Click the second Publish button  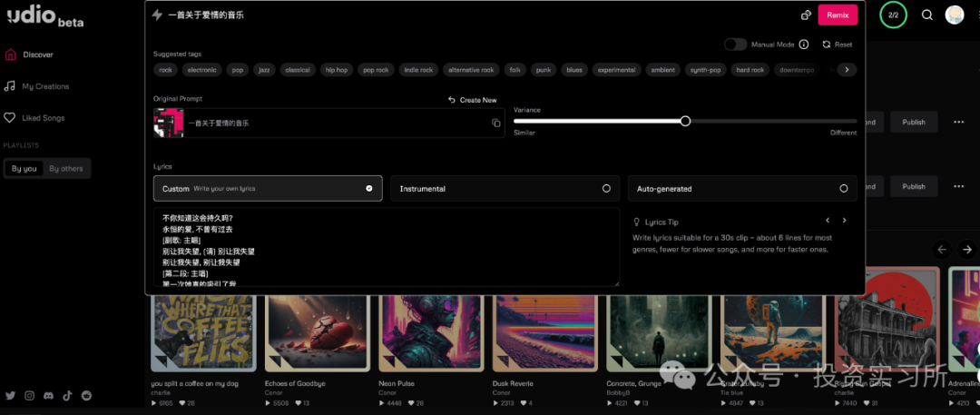coord(914,186)
